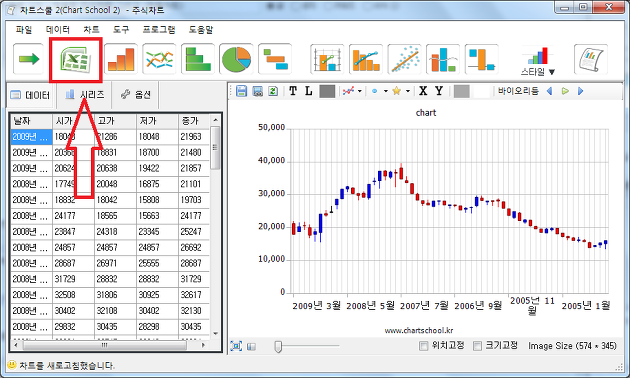Click the 저가 column header
The image size is (630, 378).
click(x=157, y=121)
